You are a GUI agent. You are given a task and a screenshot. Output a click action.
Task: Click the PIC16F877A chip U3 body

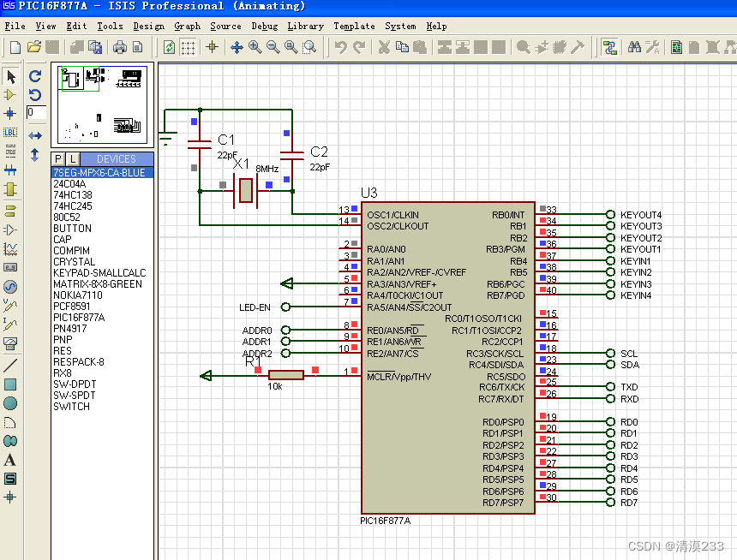pos(448,358)
